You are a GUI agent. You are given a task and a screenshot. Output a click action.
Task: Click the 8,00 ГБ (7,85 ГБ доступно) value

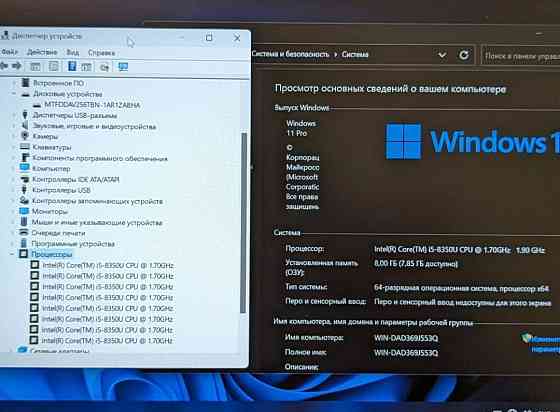click(416, 264)
